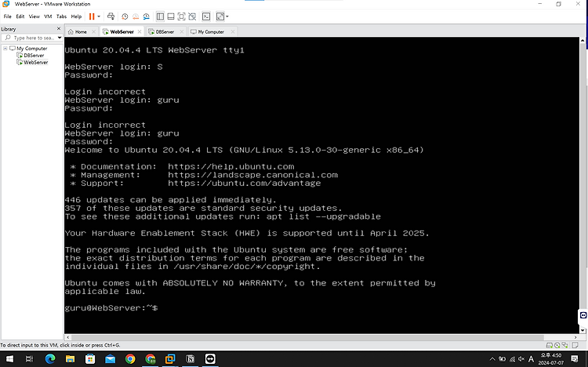Image resolution: width=588 pixels, height=367 pixels.
Task: Close the Home tab
Action: [x=94, y=32]
